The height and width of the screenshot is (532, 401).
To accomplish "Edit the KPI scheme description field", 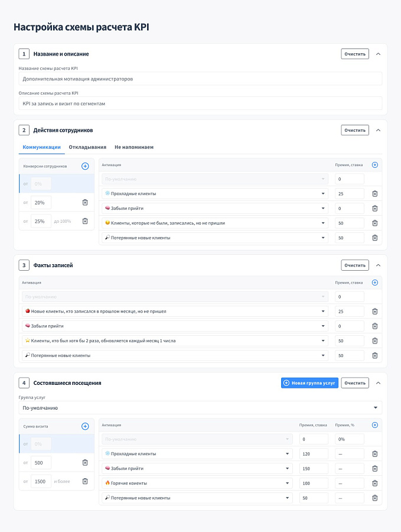I will [200, 104].
